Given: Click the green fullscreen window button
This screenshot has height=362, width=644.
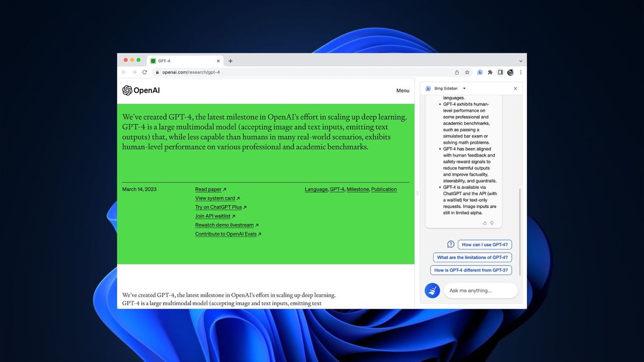Looking at the screenshot, I should pyautogui.click(x=138, y=60).
